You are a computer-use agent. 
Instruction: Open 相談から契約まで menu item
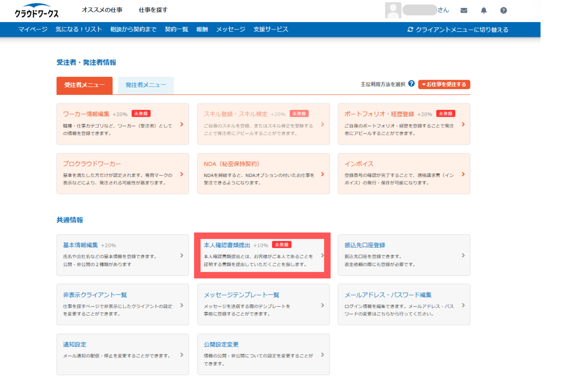[133, 29]
